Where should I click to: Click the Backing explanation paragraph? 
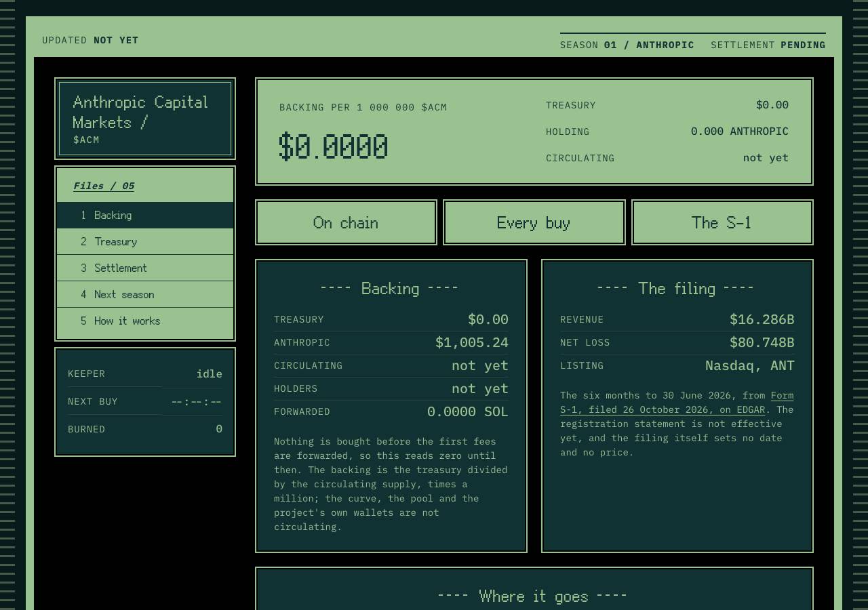(x=391, y=484)
